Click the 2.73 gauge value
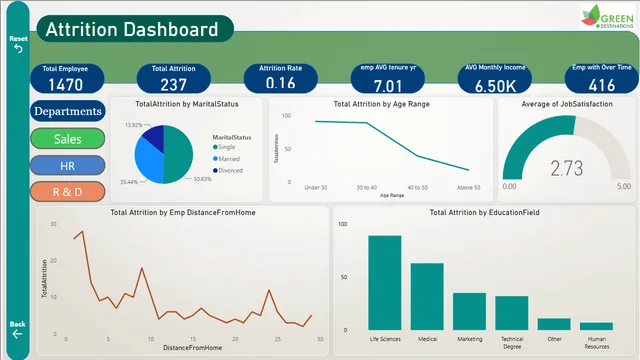The width and height of the screenshot is (640, 360). pyautogui.click(x=567, y=168)
